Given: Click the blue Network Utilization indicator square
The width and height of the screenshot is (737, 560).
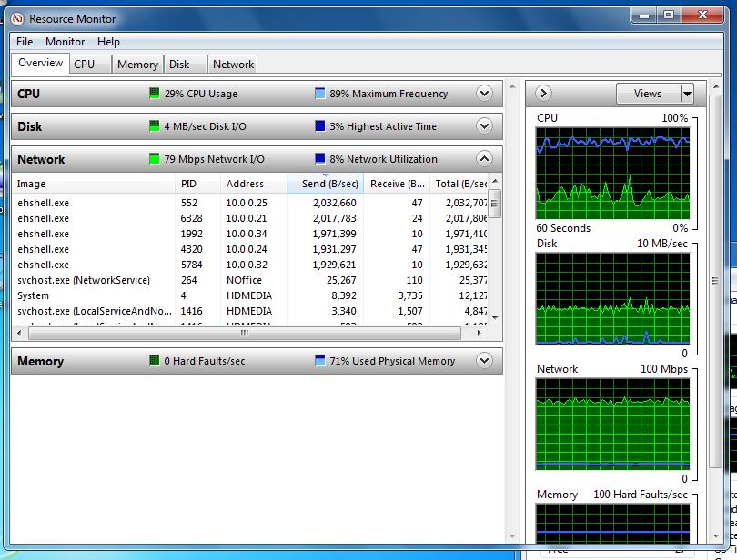Looking at the screenshot, I should (319, 159).
